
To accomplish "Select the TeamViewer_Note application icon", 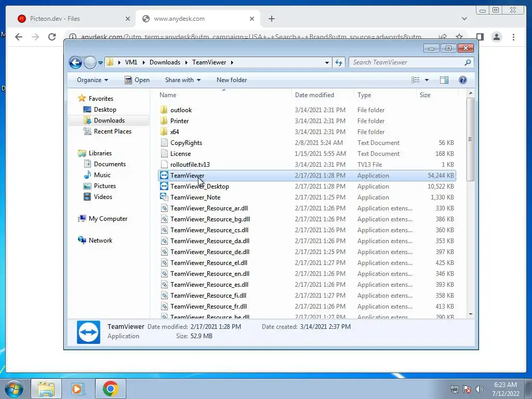I will coord(164,197).
